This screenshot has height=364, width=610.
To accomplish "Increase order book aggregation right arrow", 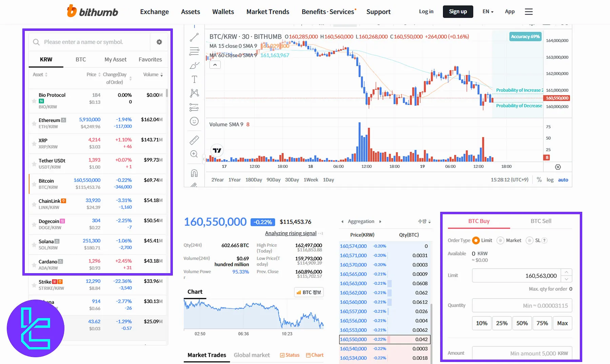I will [x=380, y=222].
